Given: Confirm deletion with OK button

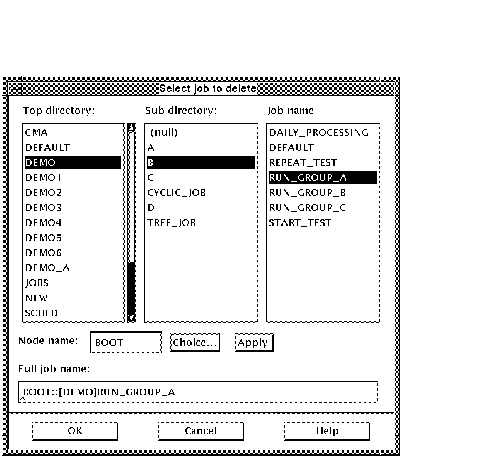Looking at the screenshot, I should 75,431.
